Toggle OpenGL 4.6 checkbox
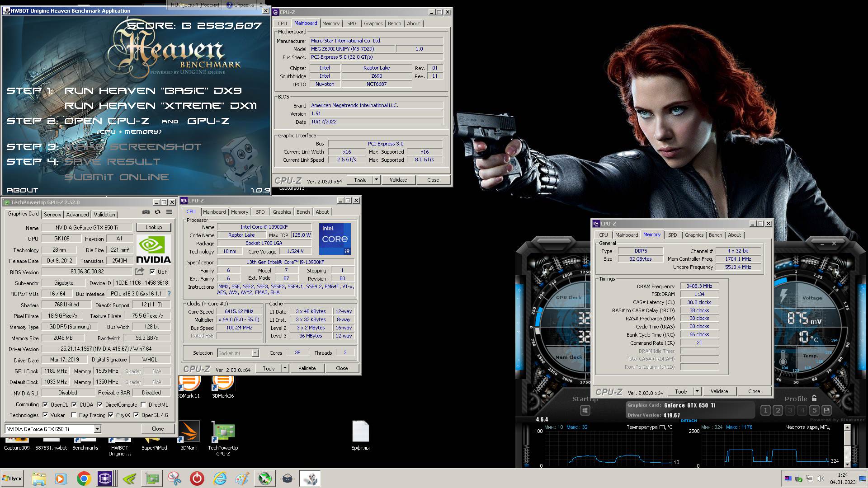The width and height of the screenshot is (868, 488). tap(136, 415)
